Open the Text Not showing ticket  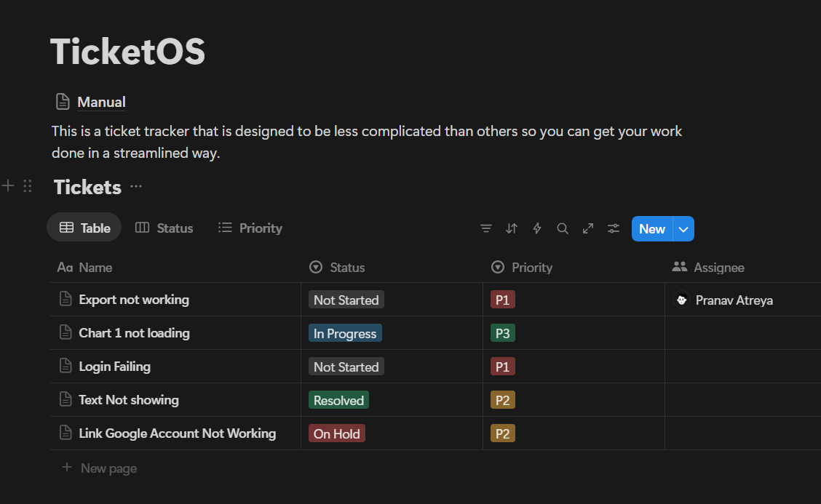tap(129, 400)
